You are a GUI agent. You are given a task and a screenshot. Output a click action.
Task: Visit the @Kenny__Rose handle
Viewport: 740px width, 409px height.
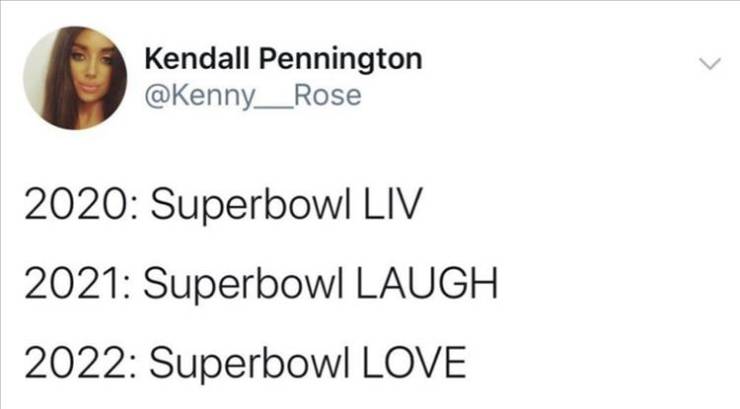[253, 96]
